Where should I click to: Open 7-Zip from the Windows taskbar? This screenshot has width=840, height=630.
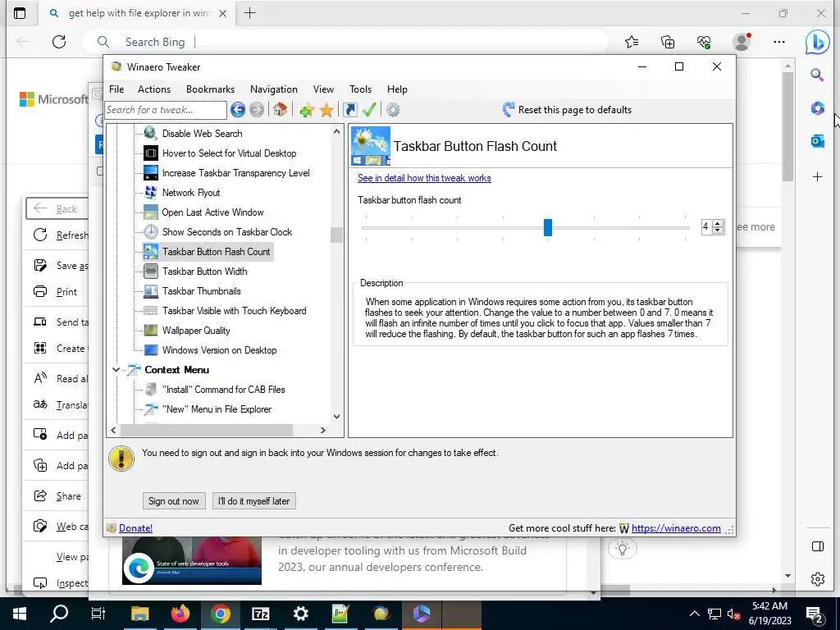pyautogui.click(x=260, y=614)
